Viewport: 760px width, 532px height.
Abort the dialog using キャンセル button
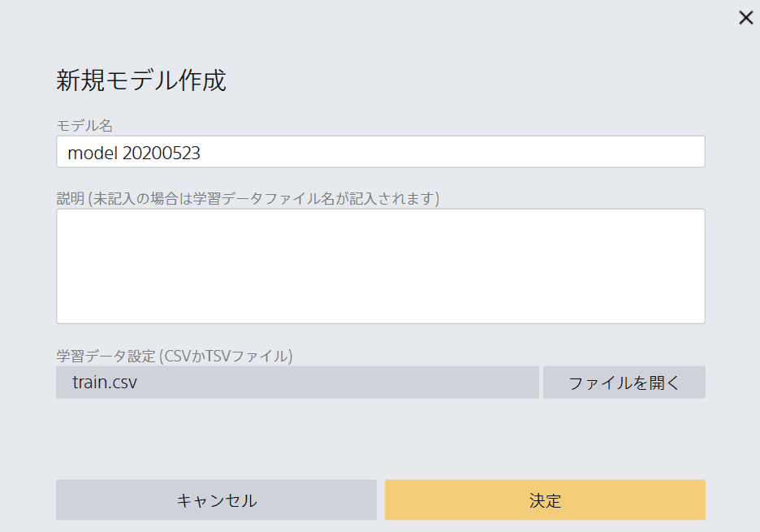tap(216, 500)
